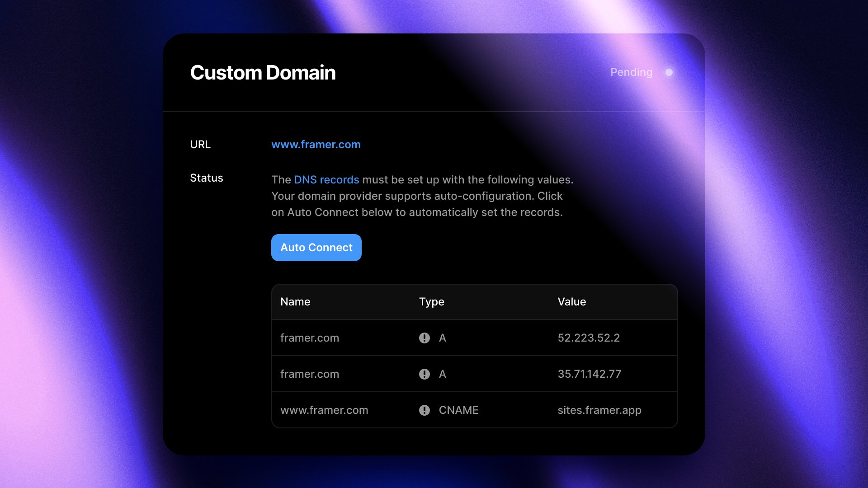Click the DNS records hyperlink
Screen dimensions: 868x488
pyautogui.click(x=326, y=179)
